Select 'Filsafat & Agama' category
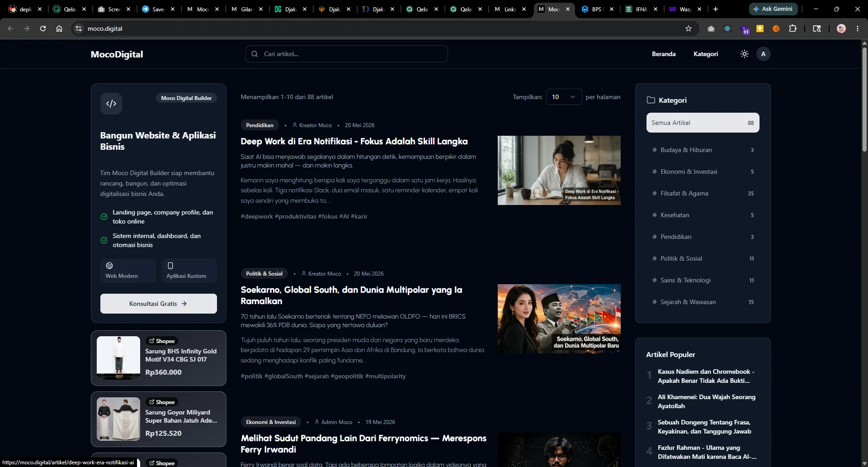The height and width of the screenshot is (467, 868). point(703,193)
